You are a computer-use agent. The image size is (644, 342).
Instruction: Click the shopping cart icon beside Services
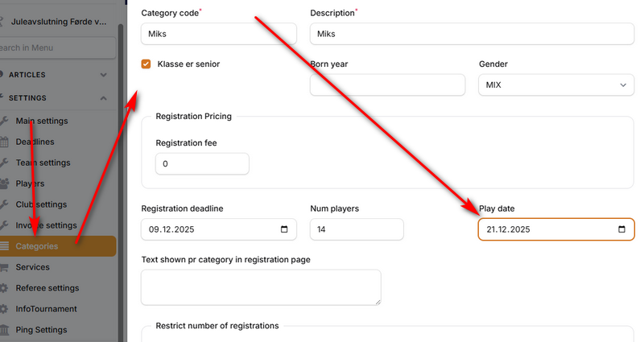click(6, 267)
